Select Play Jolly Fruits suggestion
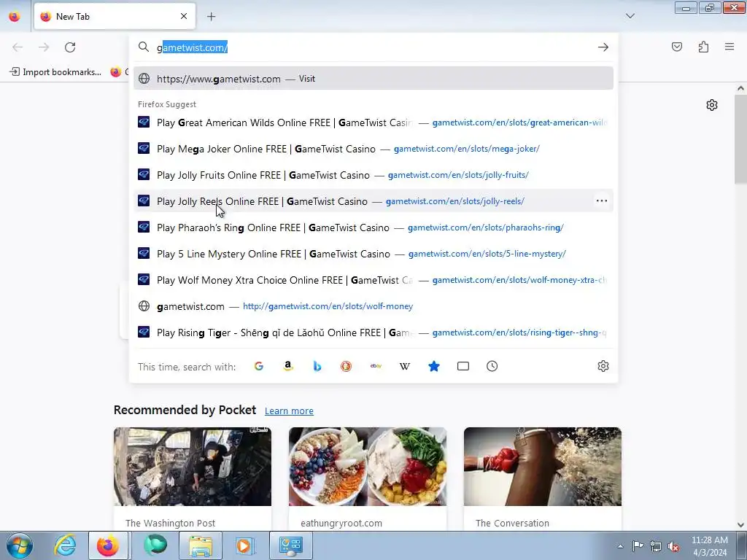Screen dimensions: 747x560 [373, 175]
